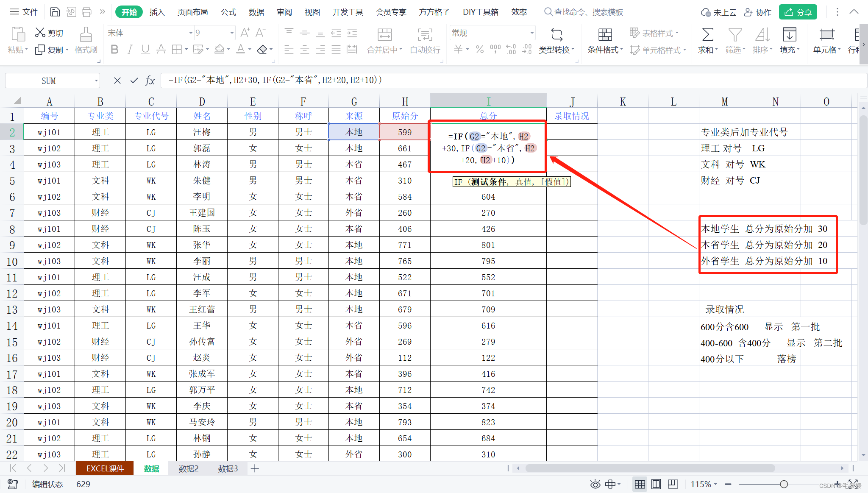
Task: Click the horizontal scrollbar thumb
Action: pos(650,468)
